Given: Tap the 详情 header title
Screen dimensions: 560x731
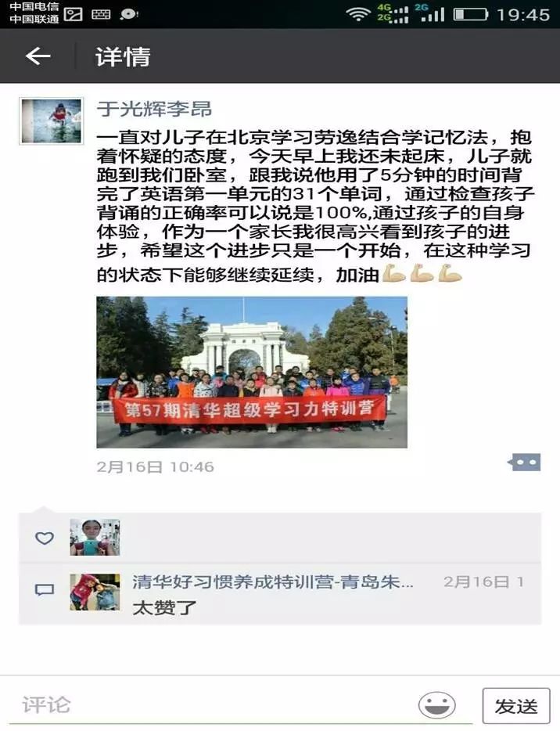Looking at the screenshot, I should pyautogui.click(x=123, y=57).
